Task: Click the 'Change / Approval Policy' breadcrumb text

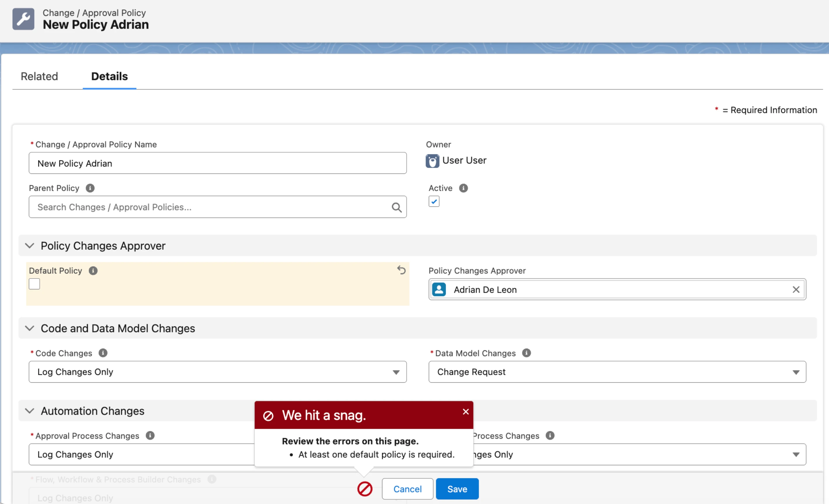Action: pos(94,13)
